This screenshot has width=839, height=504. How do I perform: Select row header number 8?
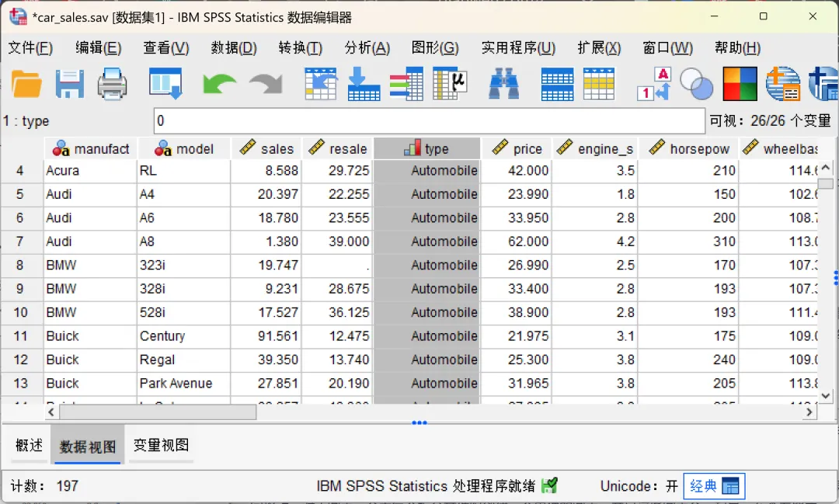coord(20,265)
